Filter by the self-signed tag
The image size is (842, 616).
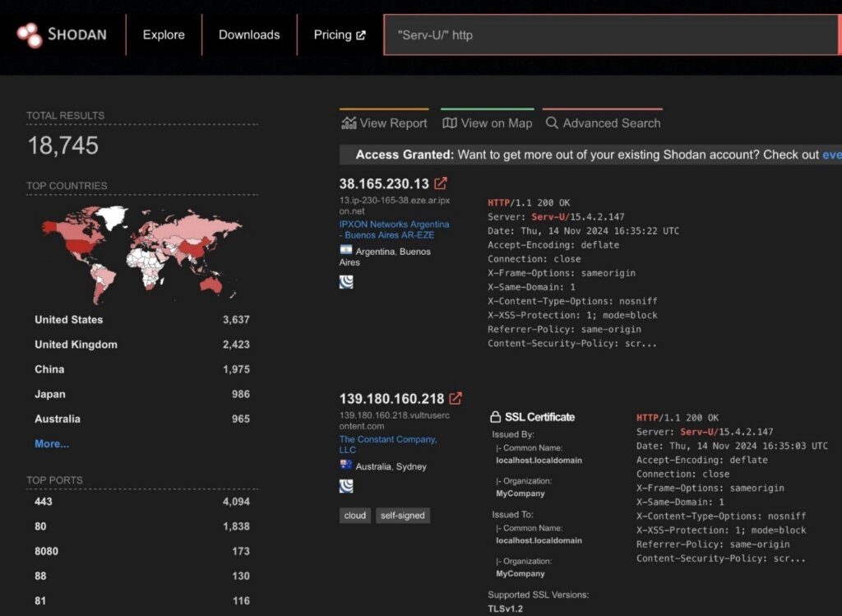click(403, 516)
